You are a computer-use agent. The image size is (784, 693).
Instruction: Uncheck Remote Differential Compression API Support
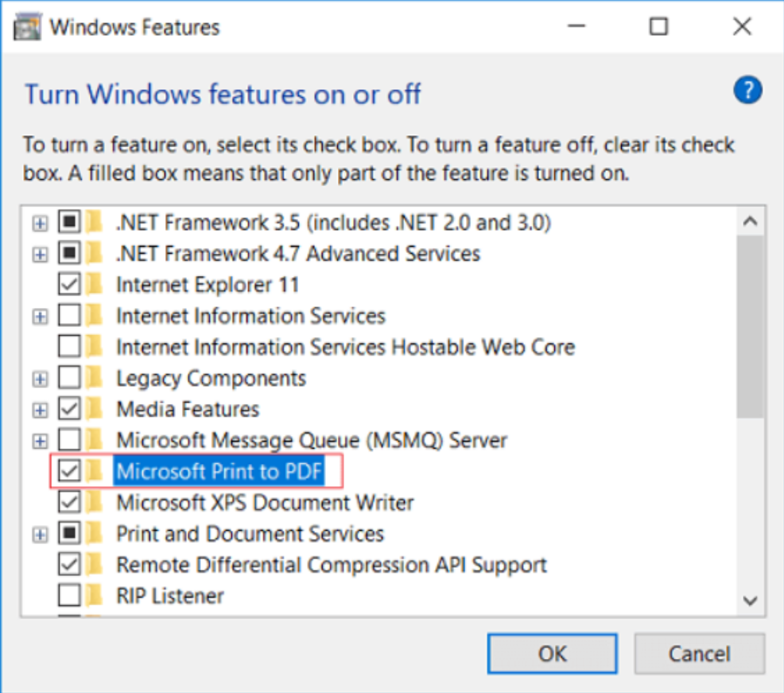point(68,565)
